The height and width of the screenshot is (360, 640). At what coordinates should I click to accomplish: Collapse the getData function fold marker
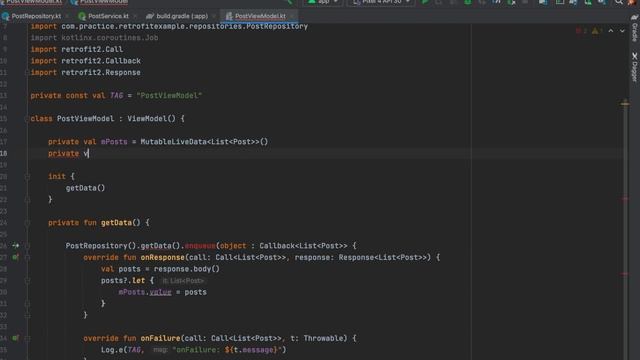pyautogui.click(x=27, y=223)
